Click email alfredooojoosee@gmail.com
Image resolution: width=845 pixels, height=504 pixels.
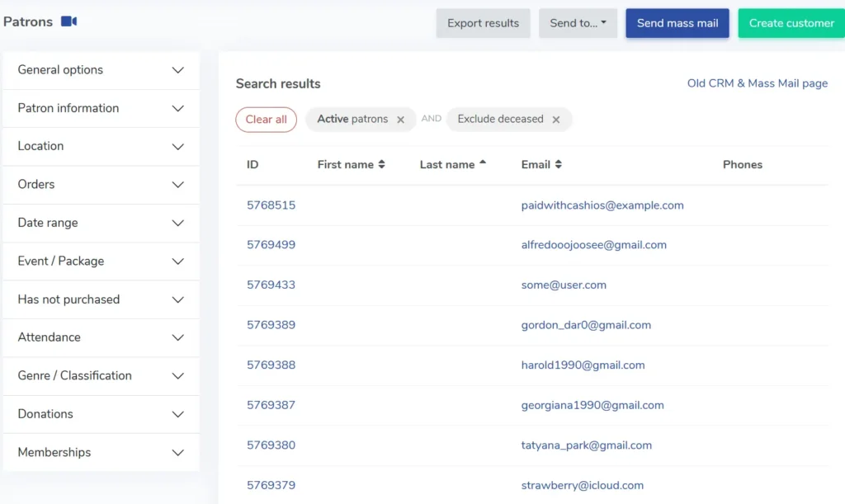click(594, 245)
